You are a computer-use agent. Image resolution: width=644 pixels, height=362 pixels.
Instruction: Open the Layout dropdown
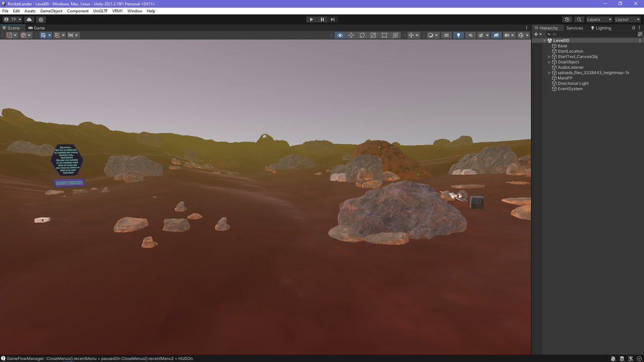(627, 19)
